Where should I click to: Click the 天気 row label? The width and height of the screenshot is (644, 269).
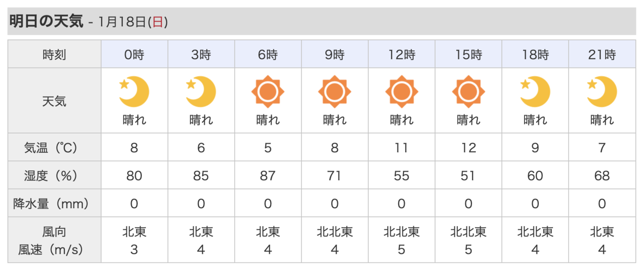54,101
